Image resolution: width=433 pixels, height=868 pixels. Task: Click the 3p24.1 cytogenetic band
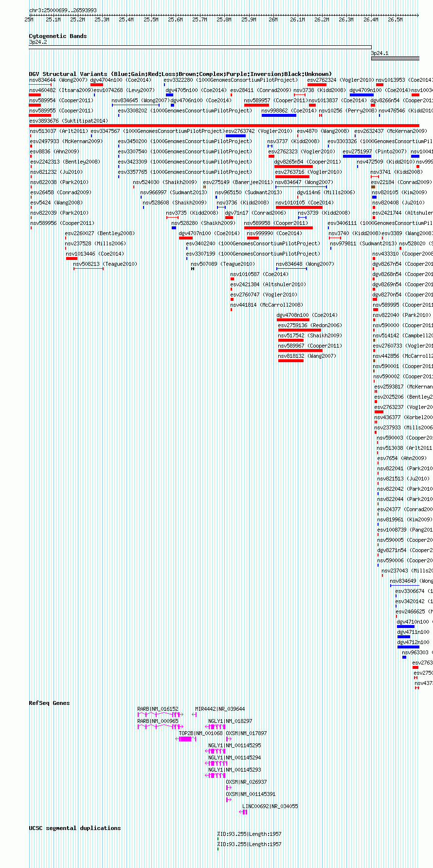coord(395,58)
